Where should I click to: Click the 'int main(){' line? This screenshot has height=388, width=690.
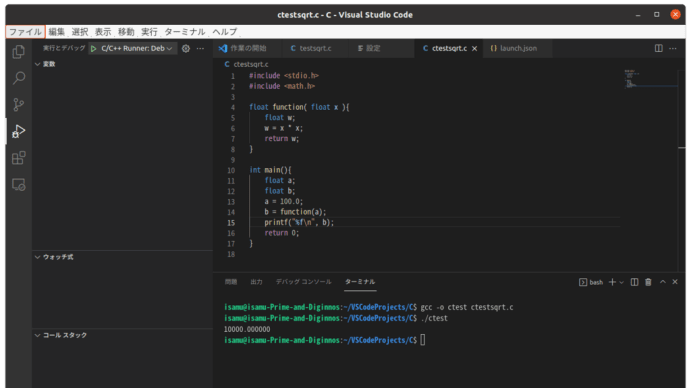click(x=270, y=170)
